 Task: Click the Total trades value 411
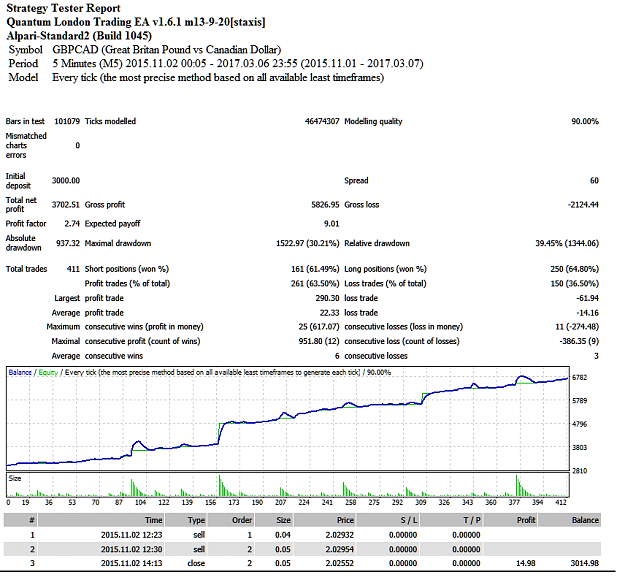point(73,269)
